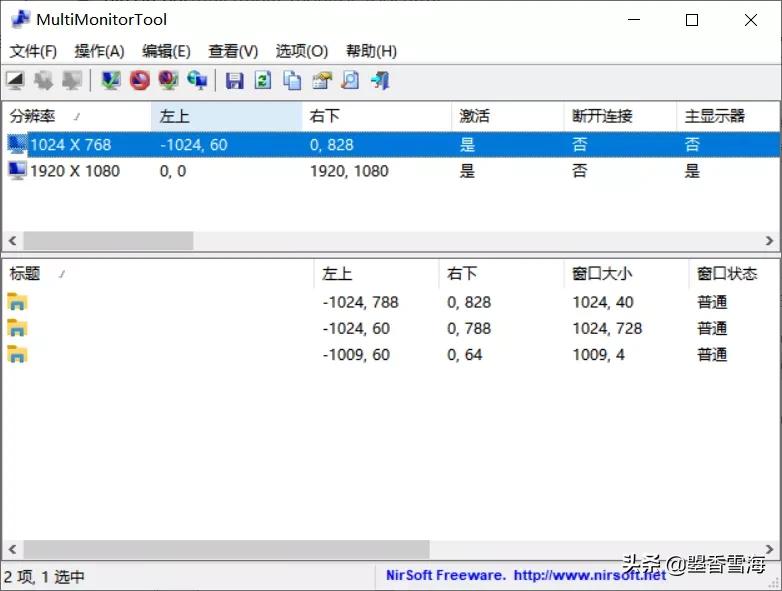
Task: Click folder icon of window sized 1009, 4
Action: (x=17, y=354)
